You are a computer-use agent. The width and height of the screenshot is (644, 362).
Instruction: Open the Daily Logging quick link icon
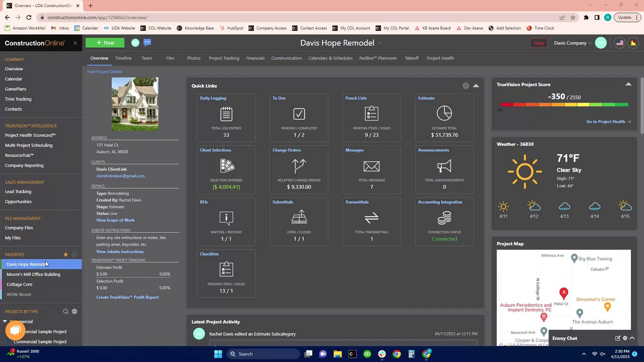[x=226, y=114]
